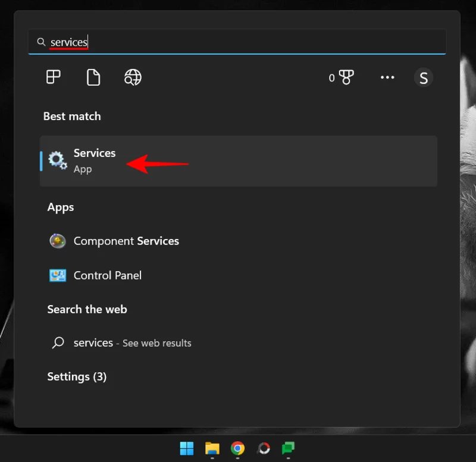Image resolution: width=476 pixels, height=462 pixels.
Task: Filter search results by Documents
Action: click(92, 77)
